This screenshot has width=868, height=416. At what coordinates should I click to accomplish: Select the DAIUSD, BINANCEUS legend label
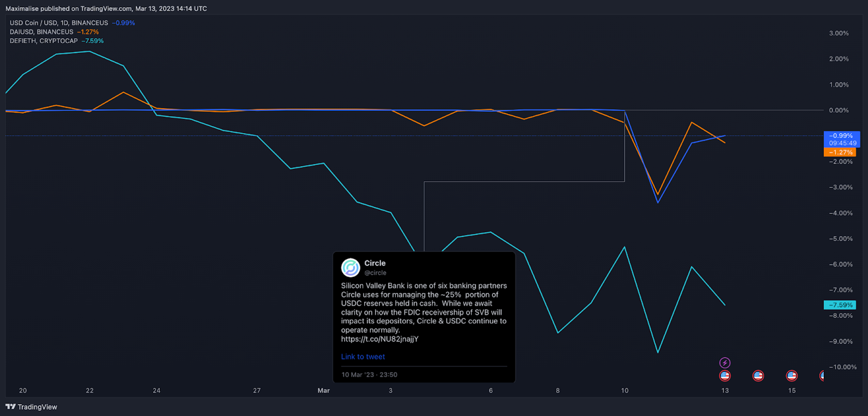[42, 32]
